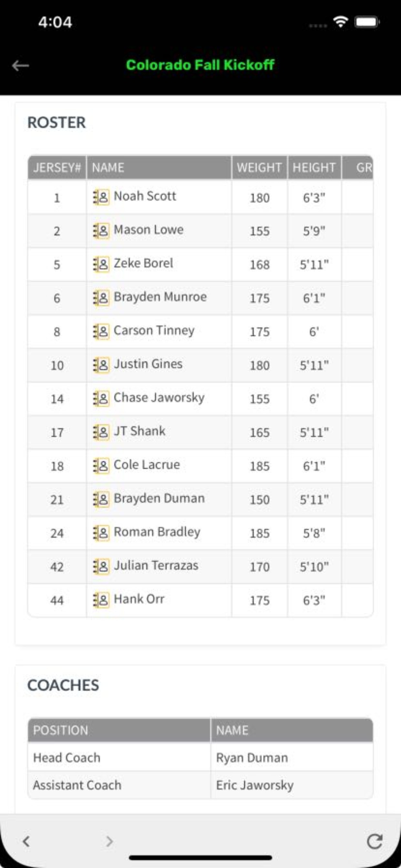Tap the back arrow in header
The width and height of the screenshot is (401, 868).
point(20,66)
